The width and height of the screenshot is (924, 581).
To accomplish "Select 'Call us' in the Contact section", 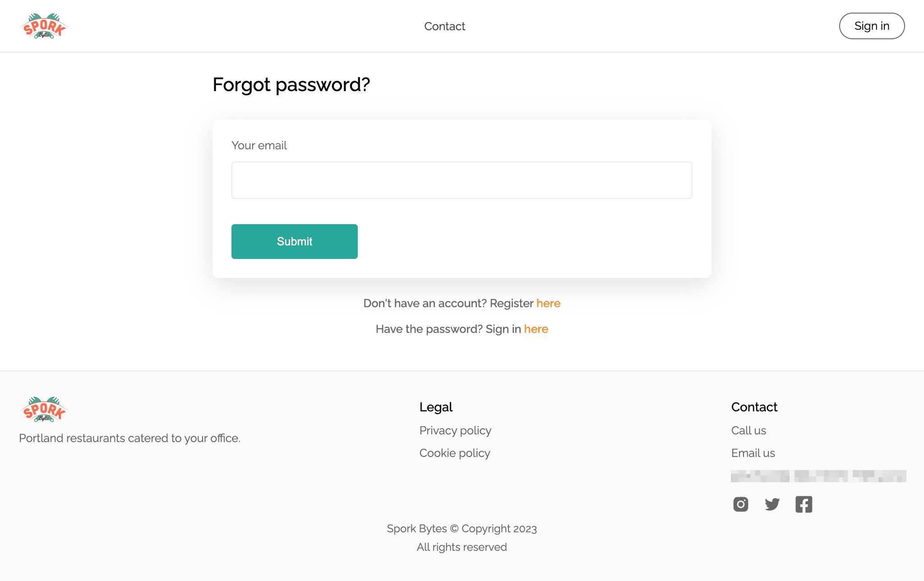I will point(748,430).
